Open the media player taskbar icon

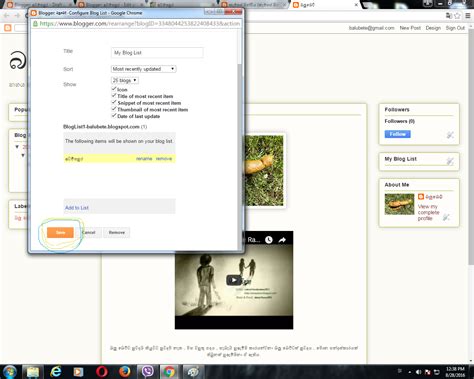[x=79, y=372]
